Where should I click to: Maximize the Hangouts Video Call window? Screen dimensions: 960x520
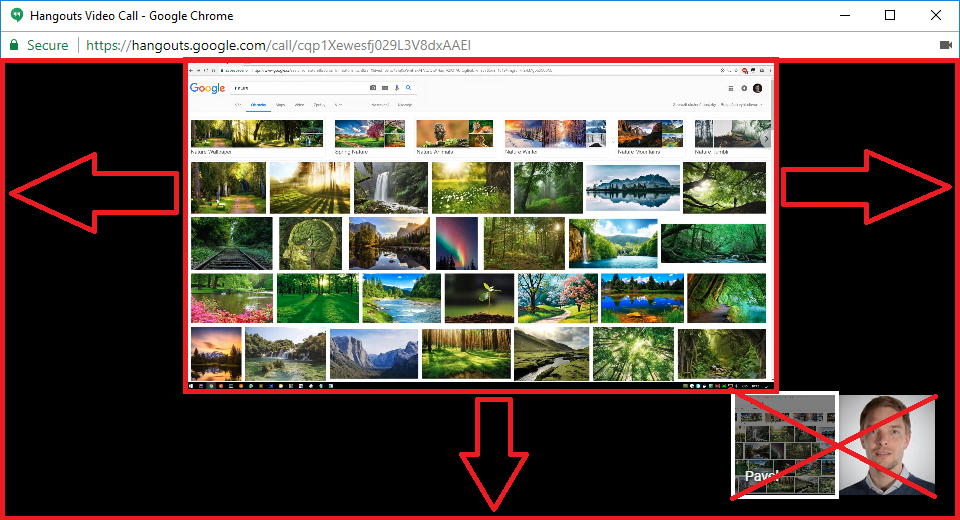(x=890, y=15)
